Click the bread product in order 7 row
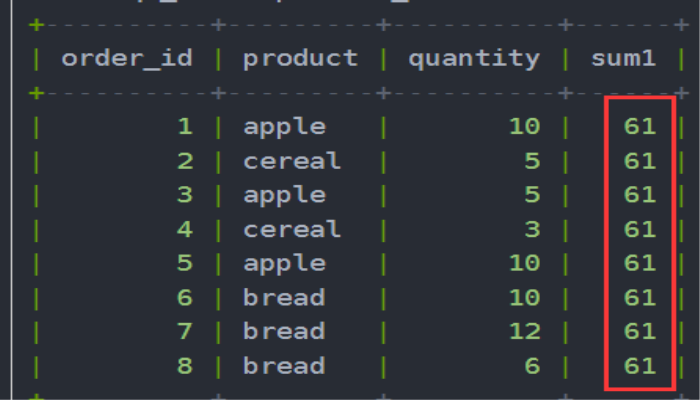The image size is (700, 400). (284, 331)
